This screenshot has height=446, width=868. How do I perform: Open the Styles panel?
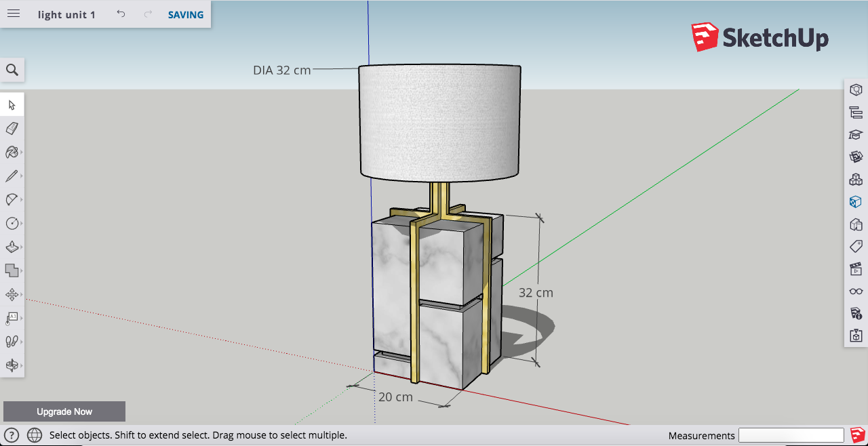point(856,224)
